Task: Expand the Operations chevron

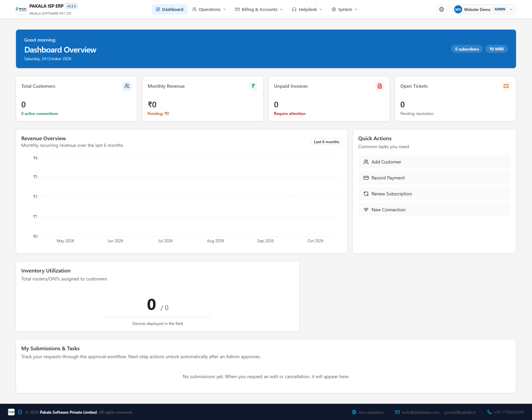Action: click(x=224, y=9)
